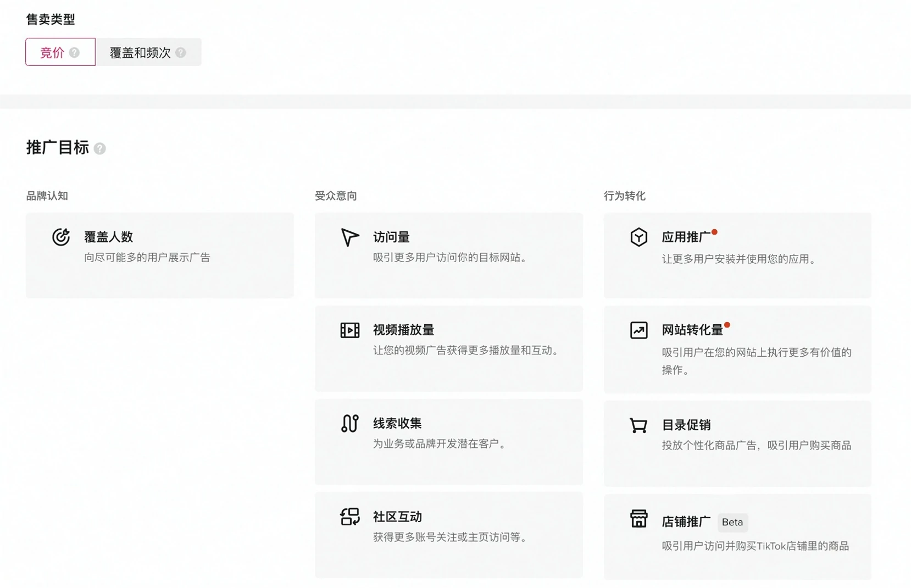Click the cursor icon for 访问量
The width and height of the screenshot is (911, 588).
[x=349, y=237]
